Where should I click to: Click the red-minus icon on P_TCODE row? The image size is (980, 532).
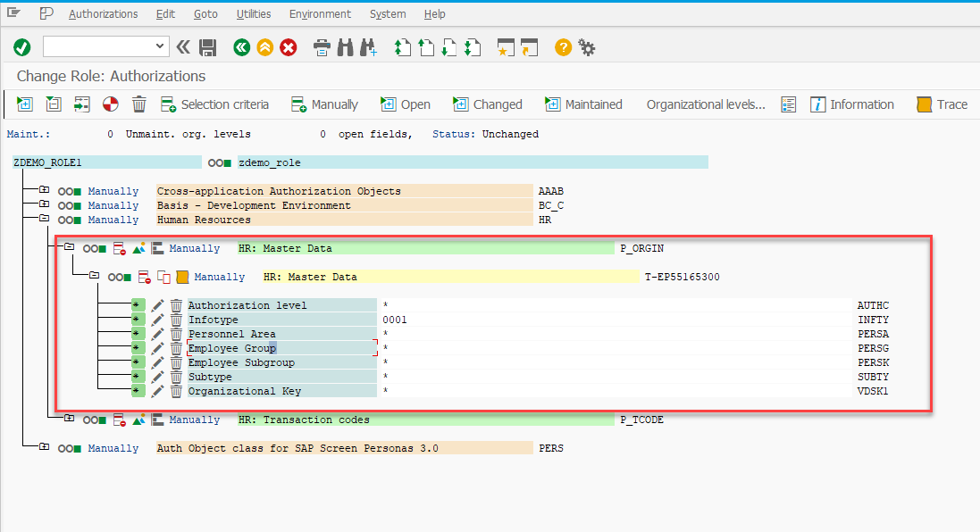120,420
